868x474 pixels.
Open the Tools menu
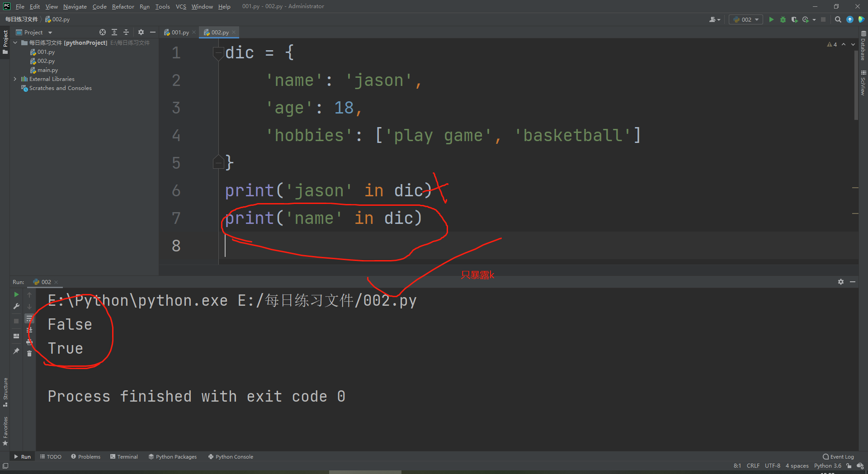coord(162,6)
